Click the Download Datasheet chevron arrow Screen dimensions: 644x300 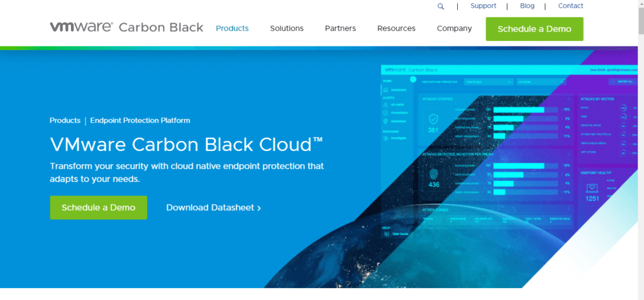pyautogui.click(x=258, y=208)
